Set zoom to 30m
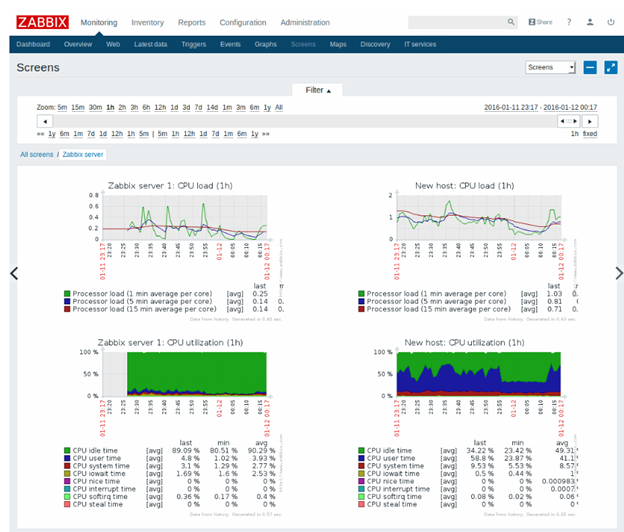 tap(96, 107)
